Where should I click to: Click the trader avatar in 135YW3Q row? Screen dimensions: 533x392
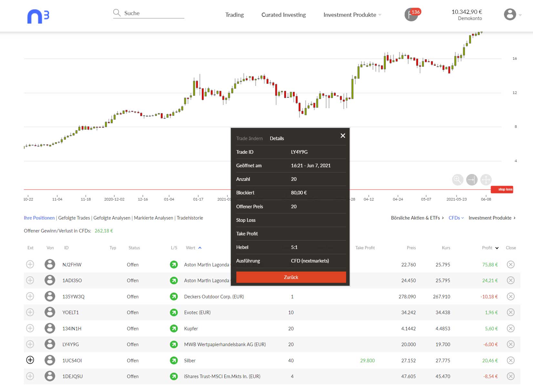[50, 296]
